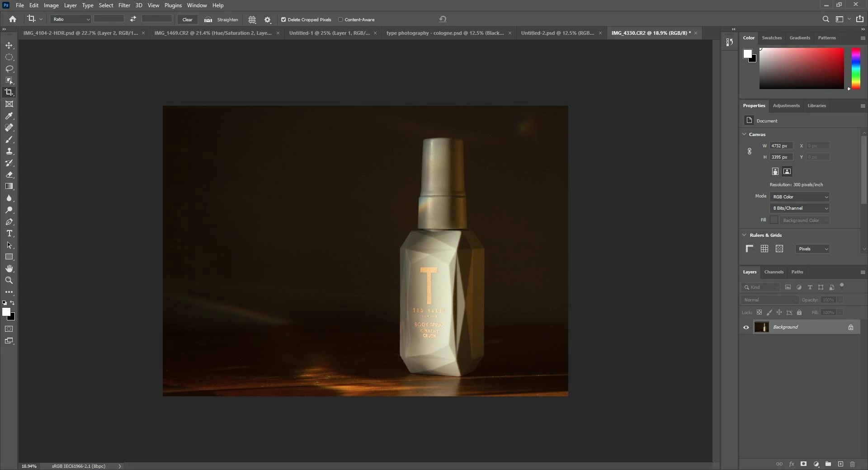Select the Blur tool
The image size is (868, 470).
pos(9,198)
